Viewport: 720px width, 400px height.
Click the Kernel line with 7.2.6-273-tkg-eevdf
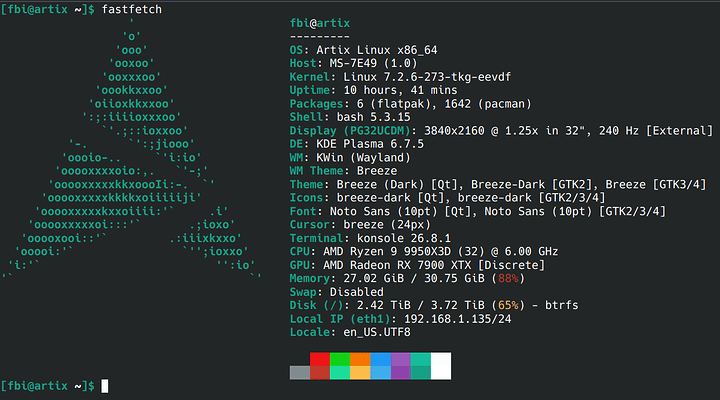pos(400,77)
